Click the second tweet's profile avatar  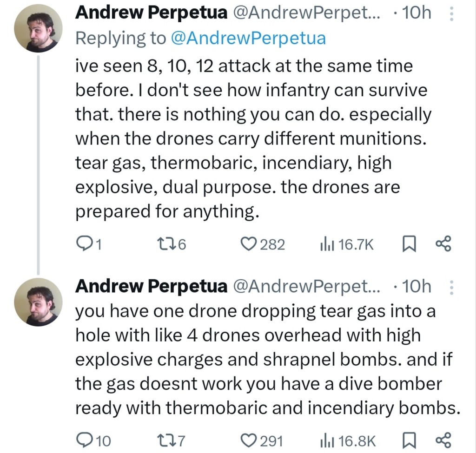click(38, 304)
